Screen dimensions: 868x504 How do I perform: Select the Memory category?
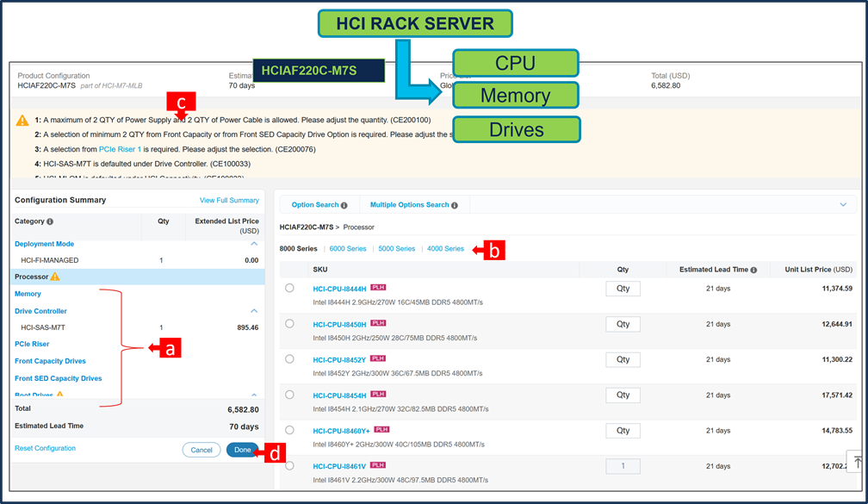(28, 294)
